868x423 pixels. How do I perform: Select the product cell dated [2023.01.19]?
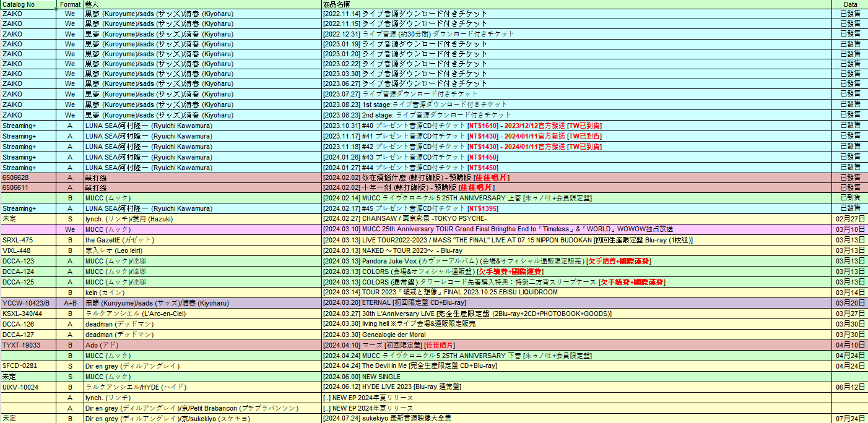pos(577,43)
